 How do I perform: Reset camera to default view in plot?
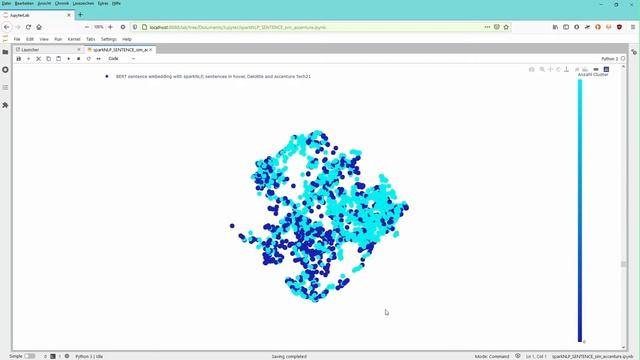click(577, 69)
